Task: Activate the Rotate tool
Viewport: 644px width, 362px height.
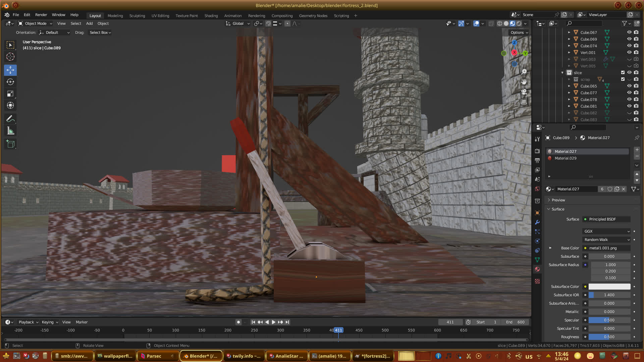Action: pos(10,82)
